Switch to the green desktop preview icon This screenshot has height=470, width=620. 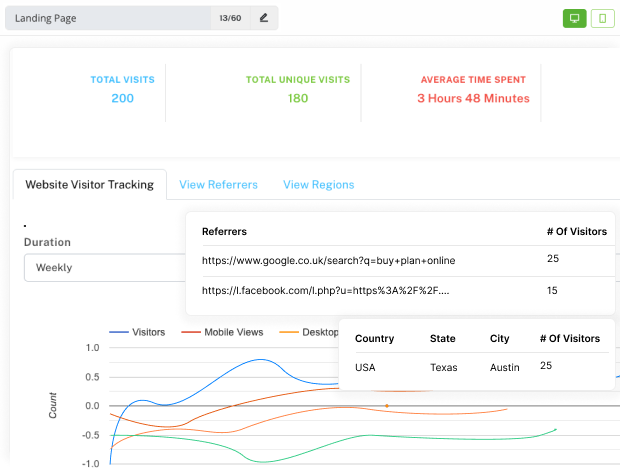(574, 18)
